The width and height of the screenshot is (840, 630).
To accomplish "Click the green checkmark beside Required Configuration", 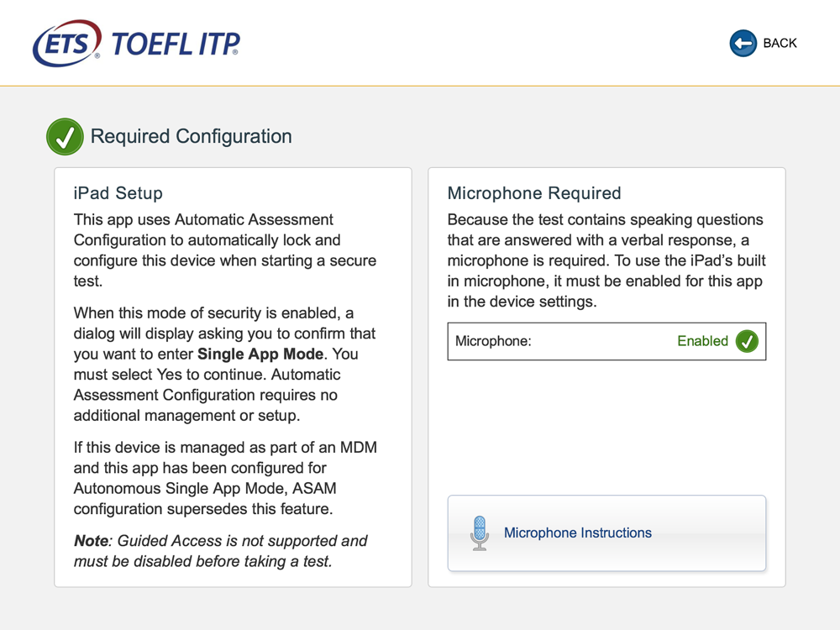I will click(x=65, y=137).
